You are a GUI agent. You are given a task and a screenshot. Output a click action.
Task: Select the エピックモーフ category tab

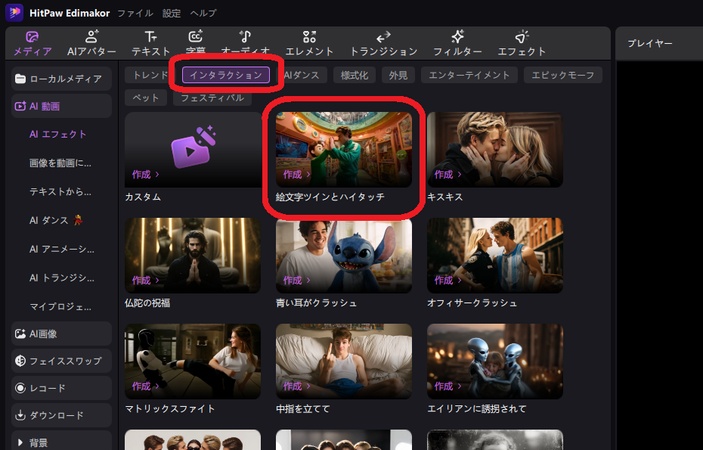coord(563,75)
